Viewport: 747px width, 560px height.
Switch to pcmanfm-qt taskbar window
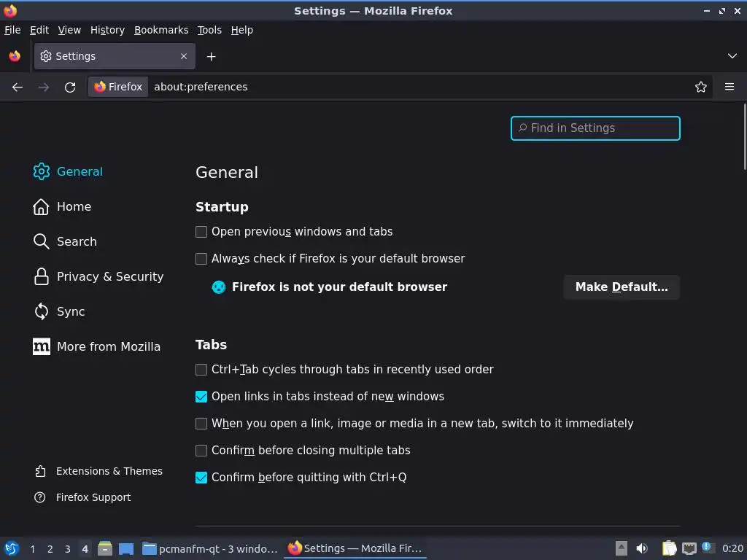[211, 548]
